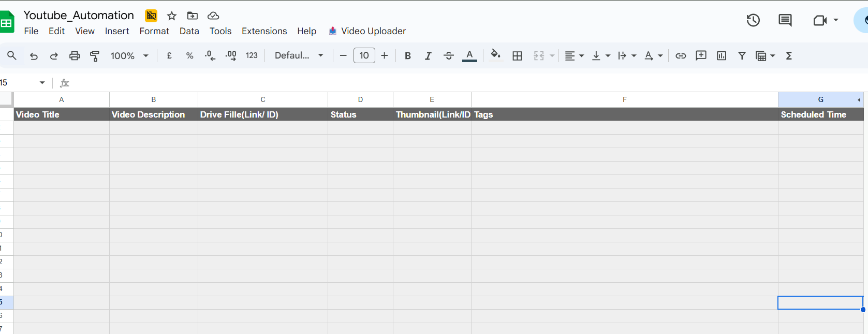Format as percent icon
The image size is (868, 334).
tap(190, 55)
